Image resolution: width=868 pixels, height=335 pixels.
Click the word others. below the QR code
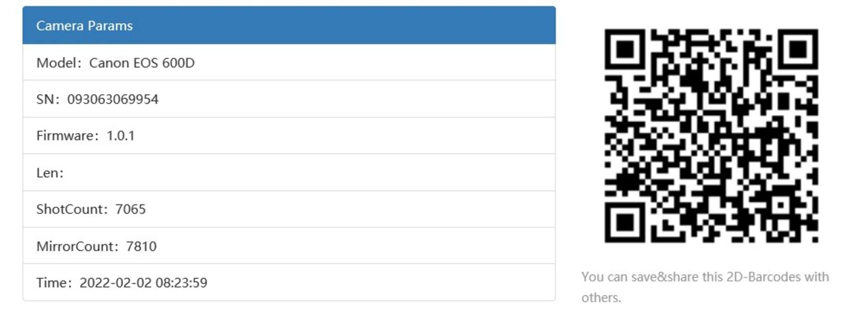coord(601,298)
